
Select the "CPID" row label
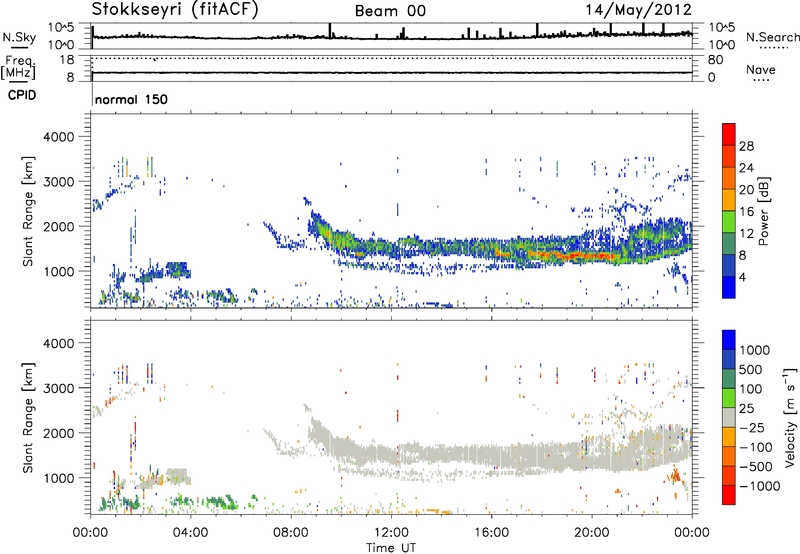coord(22,95)
